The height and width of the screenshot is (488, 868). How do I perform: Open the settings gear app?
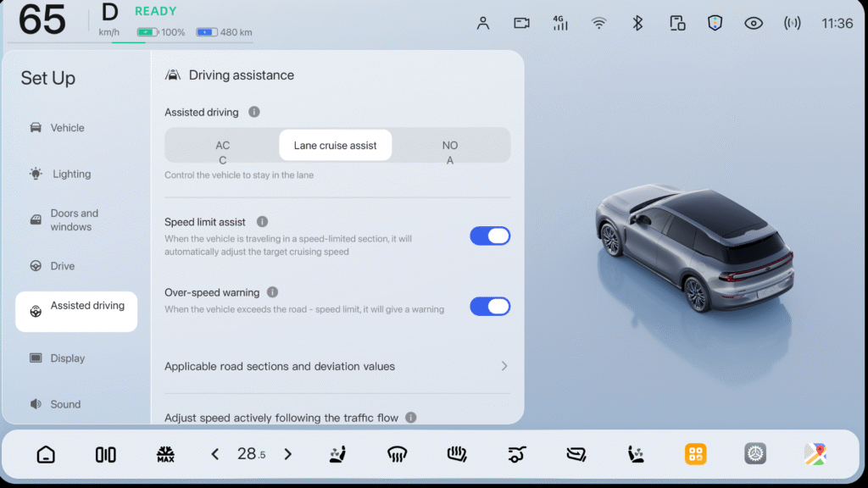click(x=755, y=454)
